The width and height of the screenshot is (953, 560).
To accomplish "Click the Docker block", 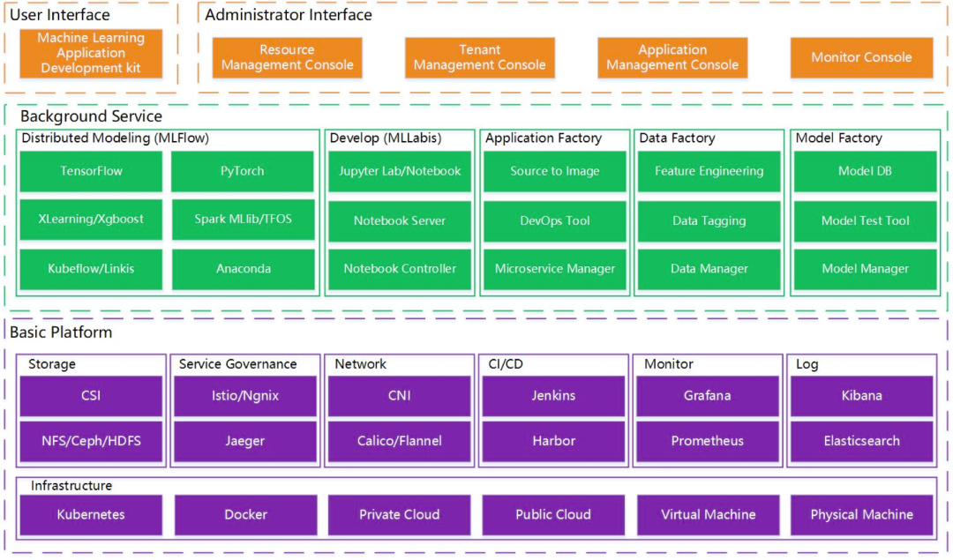I will tap(245, 515).
